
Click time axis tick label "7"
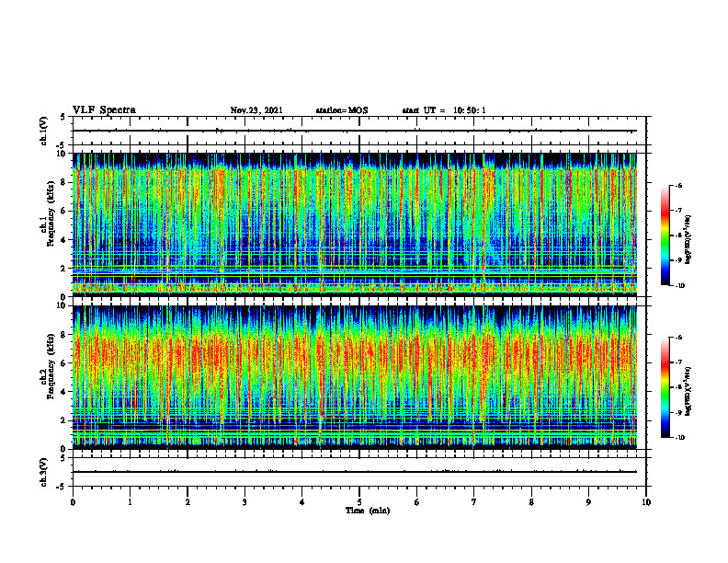474,502
